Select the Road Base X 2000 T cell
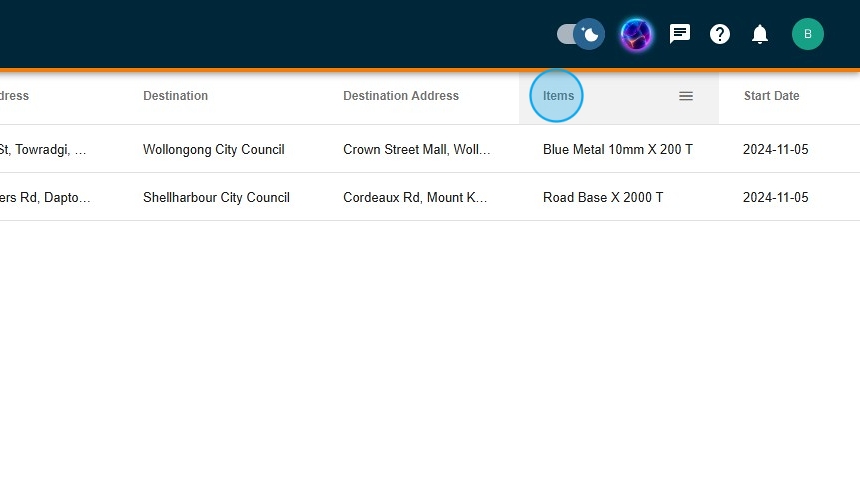This screenshot has width=860, height=480. 603,197
